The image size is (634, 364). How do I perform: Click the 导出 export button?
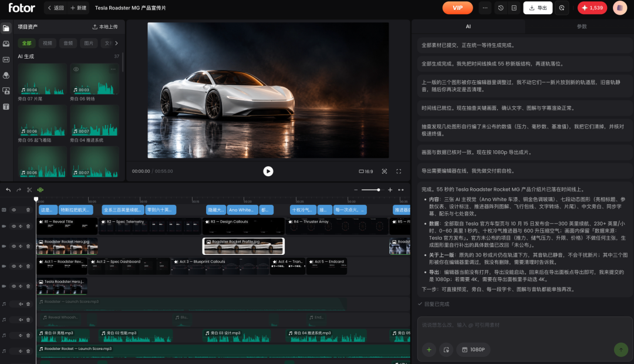click(538, 8)
